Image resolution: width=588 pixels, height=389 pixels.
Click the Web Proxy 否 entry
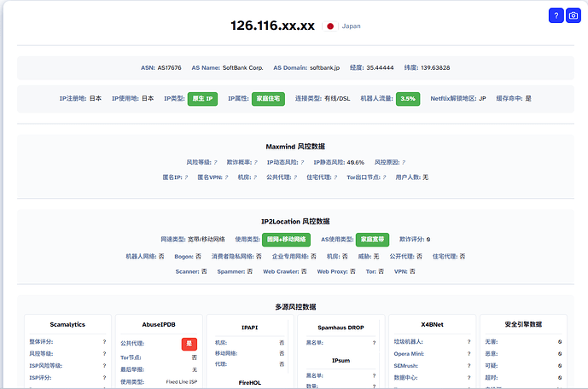pos(336,271)
